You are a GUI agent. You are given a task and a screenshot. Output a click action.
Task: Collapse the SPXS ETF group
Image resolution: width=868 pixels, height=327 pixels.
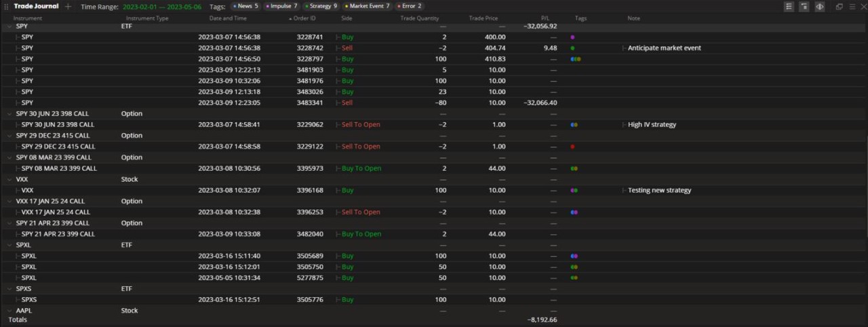[x=9, y=288]
